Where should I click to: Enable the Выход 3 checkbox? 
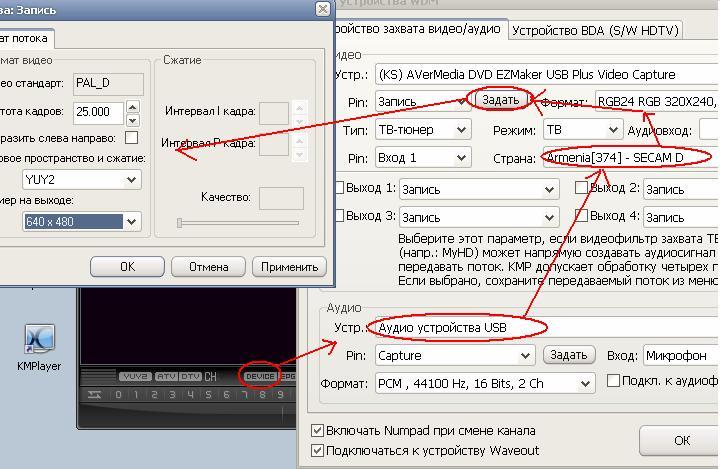click(x=339, y=216)
